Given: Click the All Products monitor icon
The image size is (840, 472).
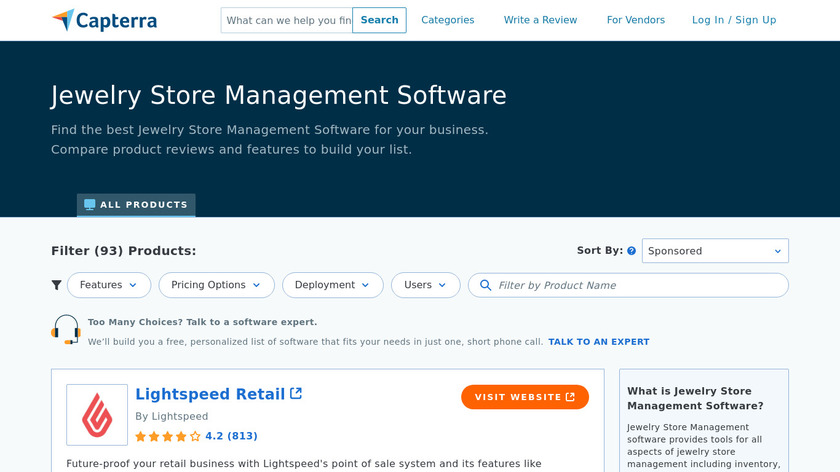Looking at the screenshot, I should (90, 205).
